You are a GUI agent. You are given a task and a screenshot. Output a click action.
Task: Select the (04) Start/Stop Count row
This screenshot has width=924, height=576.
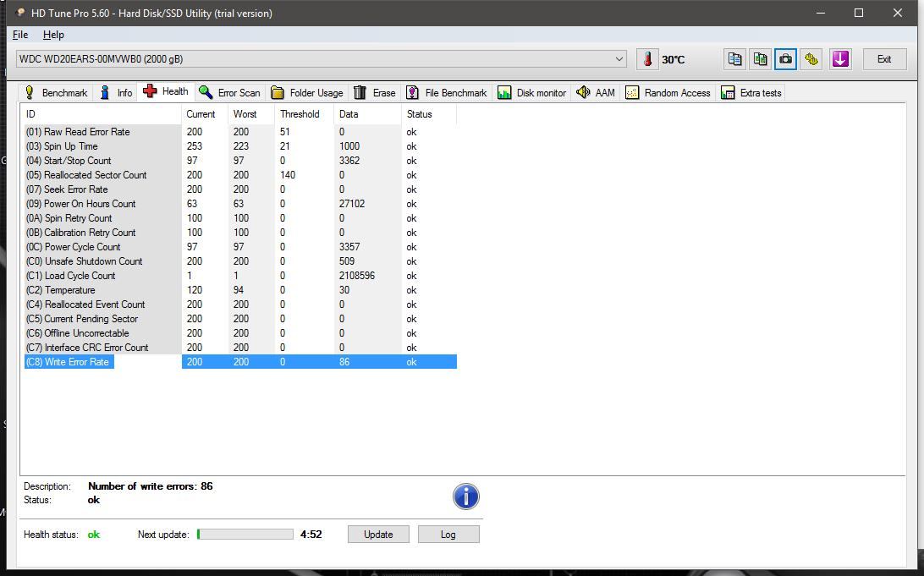(240, 161)
